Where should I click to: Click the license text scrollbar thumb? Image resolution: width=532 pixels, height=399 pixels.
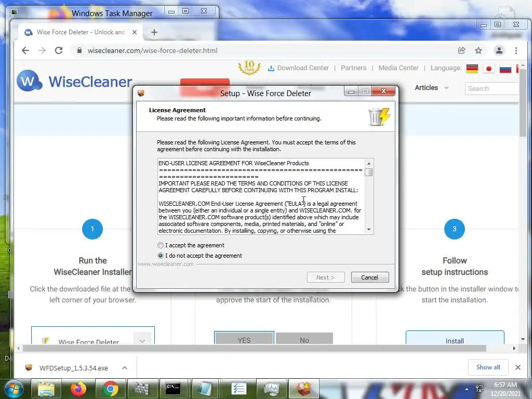[x=369, y=172]
